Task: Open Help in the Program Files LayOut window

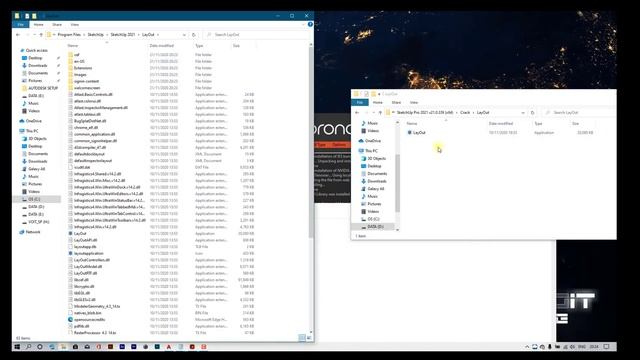Action: coord(310,24)
